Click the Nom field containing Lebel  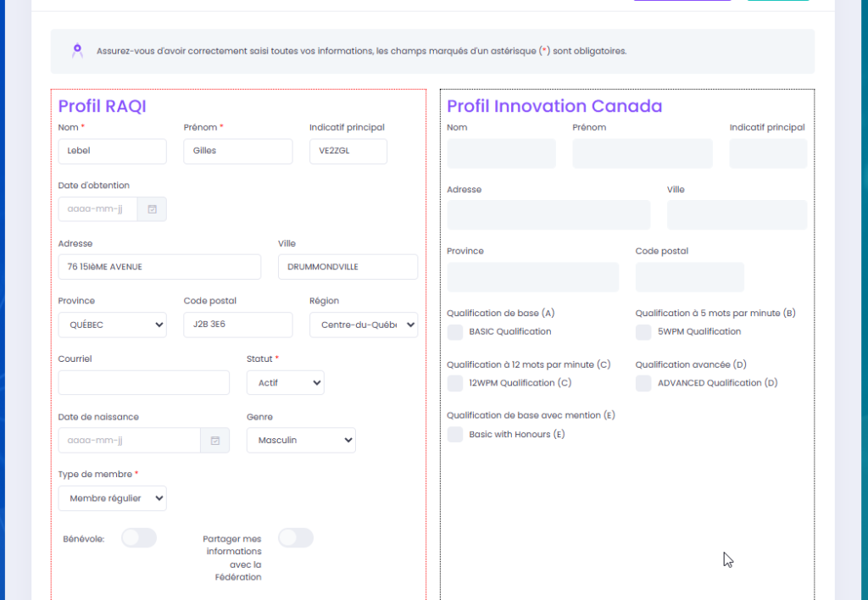tap(112, 152)
